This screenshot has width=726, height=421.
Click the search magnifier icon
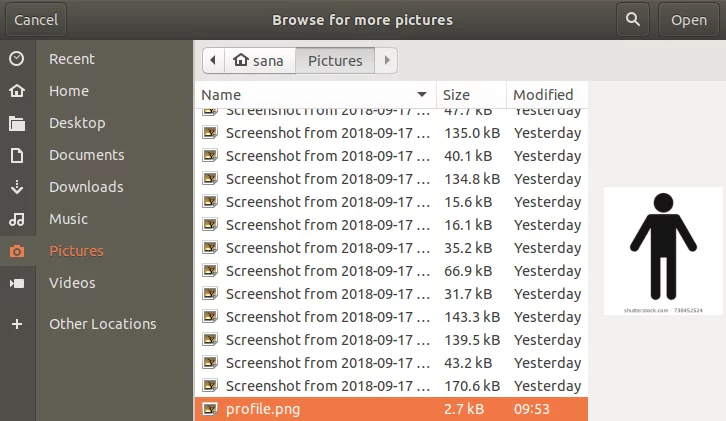[x=632, y=19]
